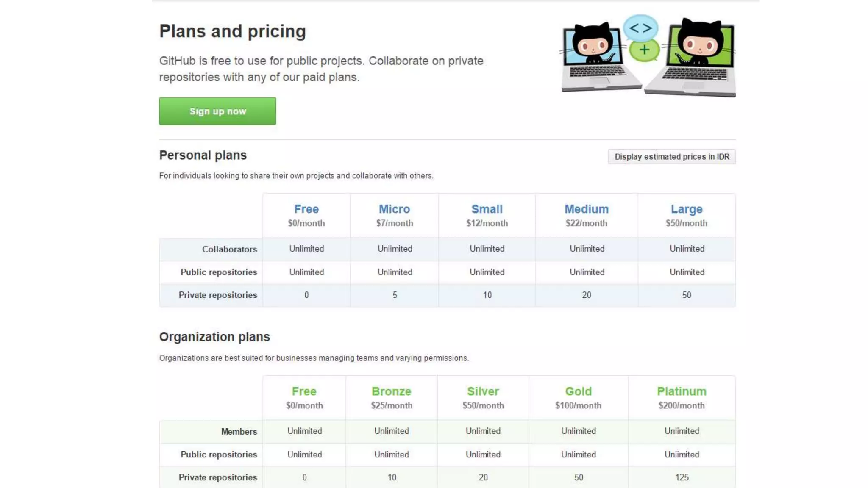Click the blue code brackets speech bubble

click(x=640, y=28)
